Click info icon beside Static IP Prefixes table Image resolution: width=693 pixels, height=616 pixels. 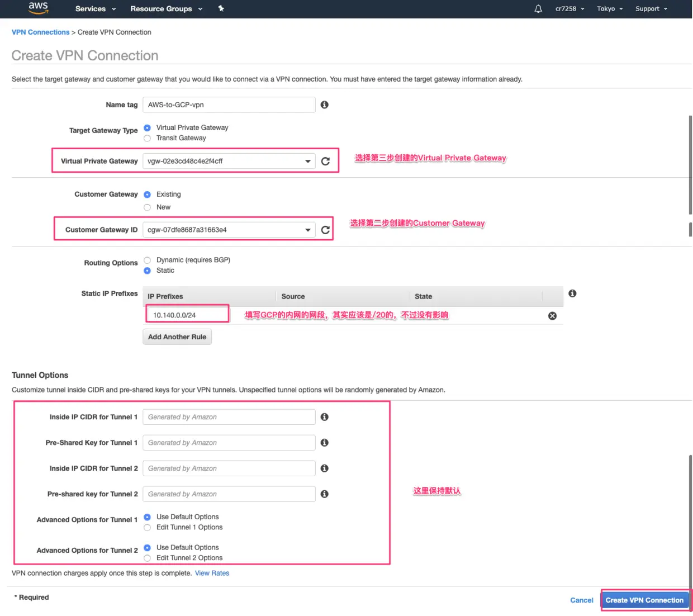tap(572, 293)
